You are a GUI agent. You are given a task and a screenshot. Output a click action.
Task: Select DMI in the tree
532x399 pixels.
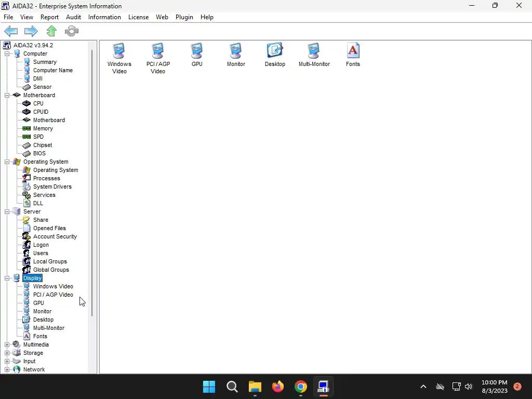37,79
